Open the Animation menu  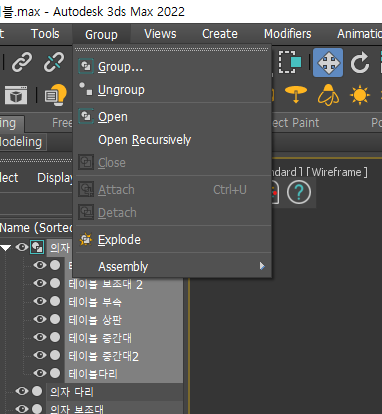click(359, 34)
